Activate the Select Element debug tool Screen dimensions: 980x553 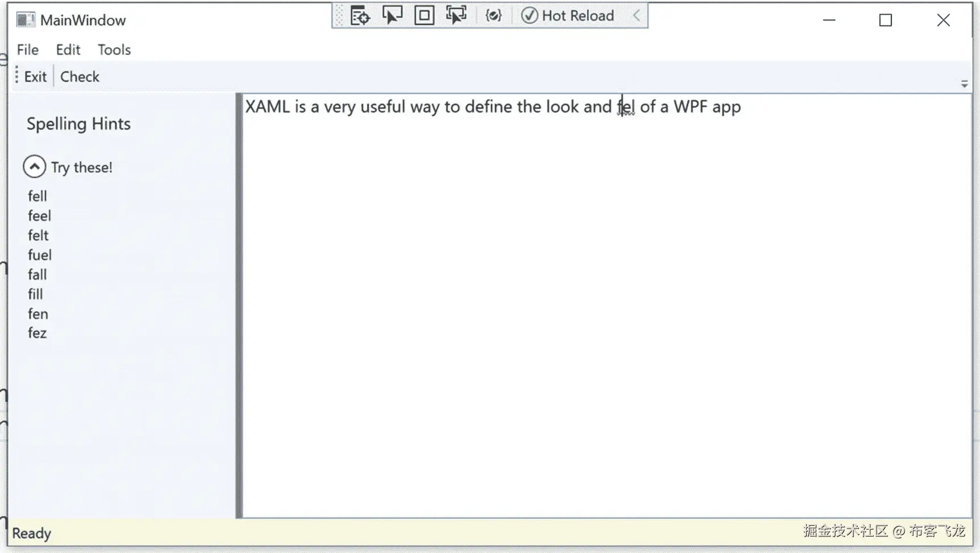tap(392, 15)
